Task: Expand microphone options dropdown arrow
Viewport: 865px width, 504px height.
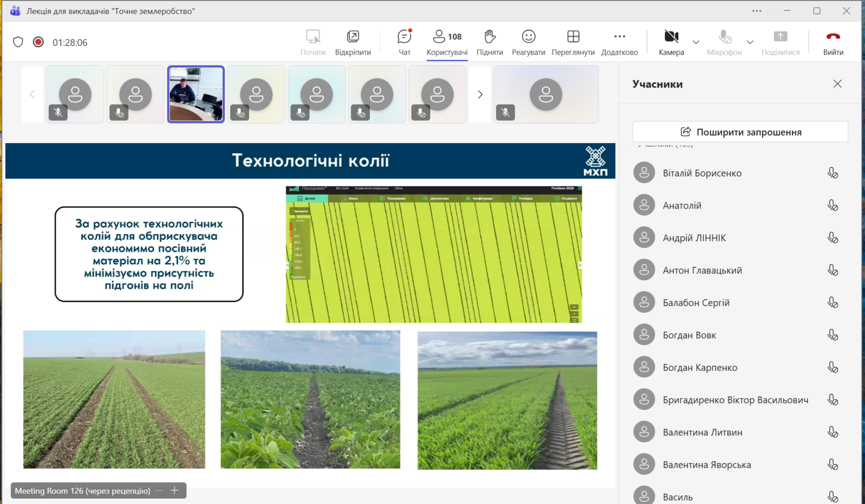Action: pos(750,42)
